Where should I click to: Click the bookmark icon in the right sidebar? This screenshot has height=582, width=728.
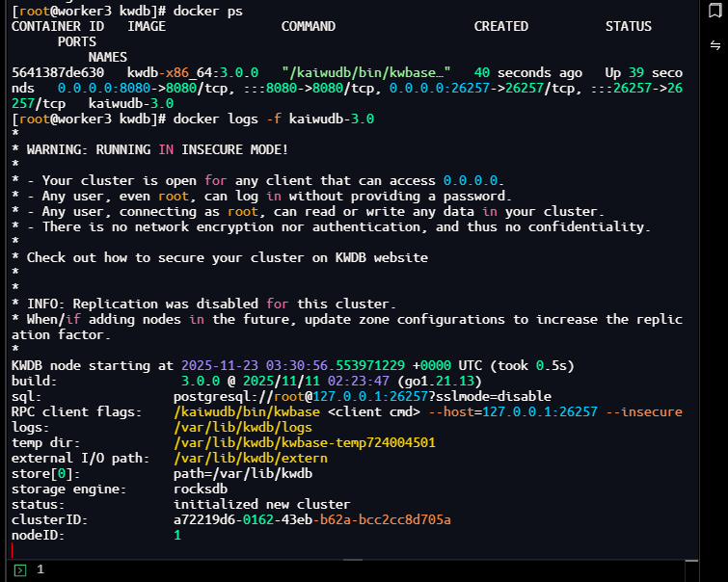[x=715, y=11]
